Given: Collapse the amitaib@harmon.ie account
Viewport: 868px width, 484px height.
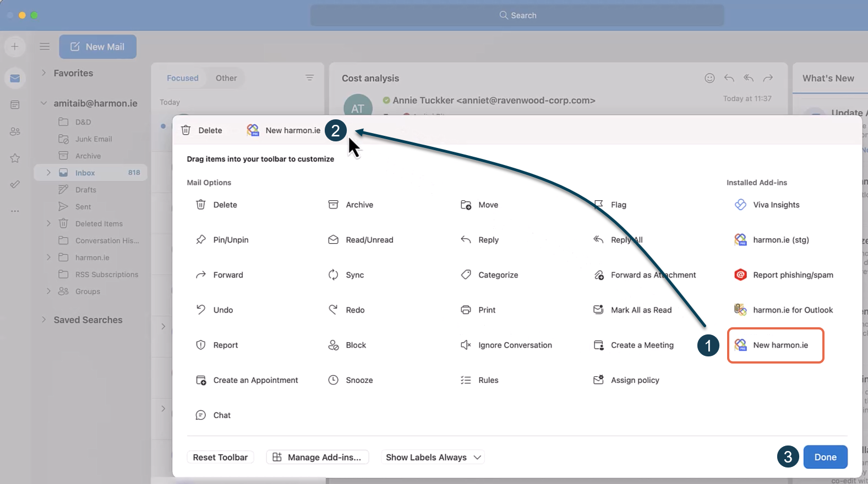Looking at the screenshot, I should click(x=43, y=103).
